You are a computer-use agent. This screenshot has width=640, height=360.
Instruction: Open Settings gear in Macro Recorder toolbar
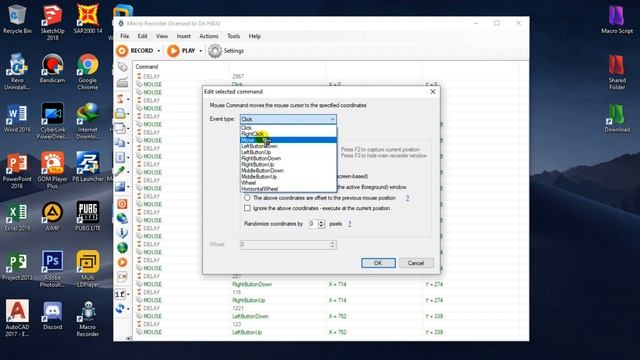coord(226,51)
